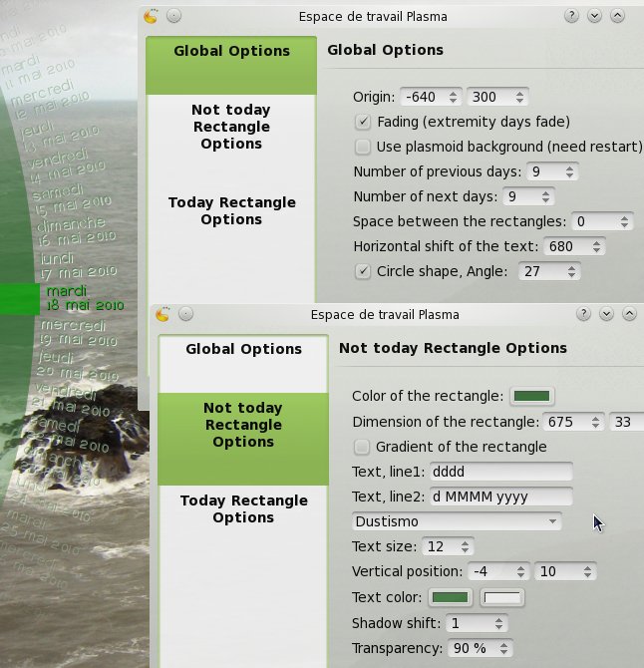
Task: Adjust Vertical position 10 spinner arrows
Action: (587, 571)
